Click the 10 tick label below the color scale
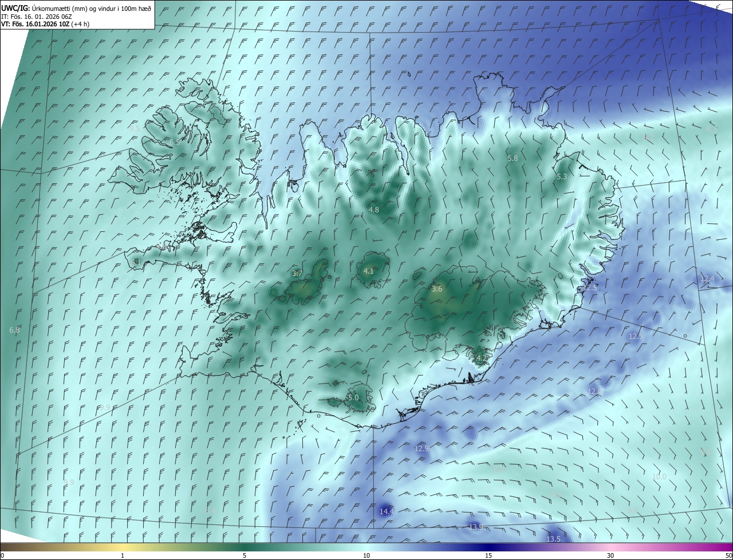This screenshot has height=560, width=733. point(366,555)
